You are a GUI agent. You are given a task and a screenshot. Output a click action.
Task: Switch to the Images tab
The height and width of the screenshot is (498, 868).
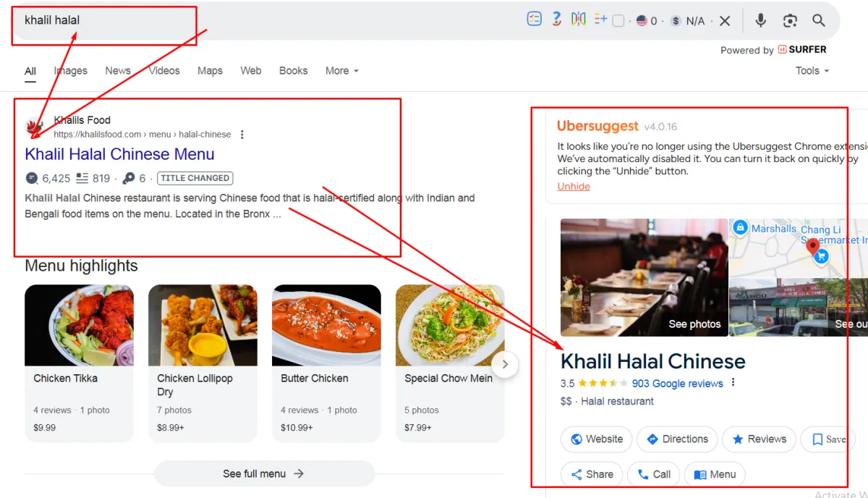pyautogui.click(x=71, y=71)
